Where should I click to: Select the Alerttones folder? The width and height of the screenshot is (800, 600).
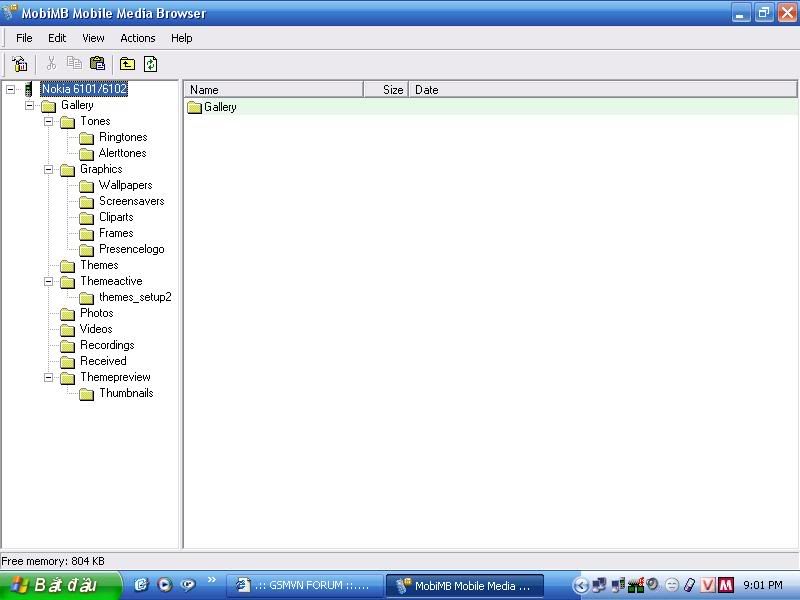tap(122, 153)
